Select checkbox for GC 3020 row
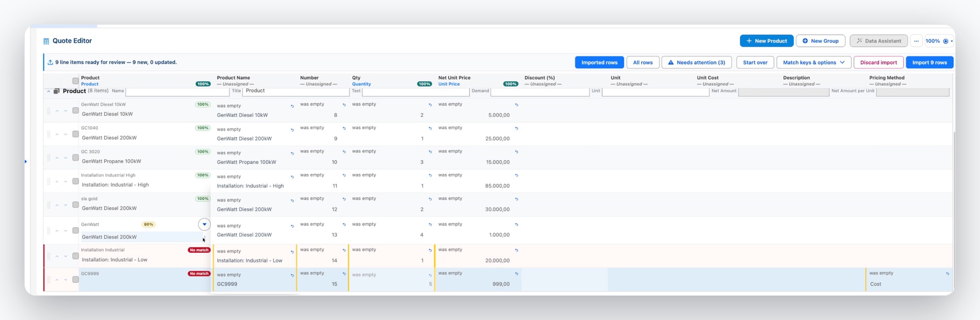Screen dimensions: 980x320 pyautogui.click(x=75, y=157)
